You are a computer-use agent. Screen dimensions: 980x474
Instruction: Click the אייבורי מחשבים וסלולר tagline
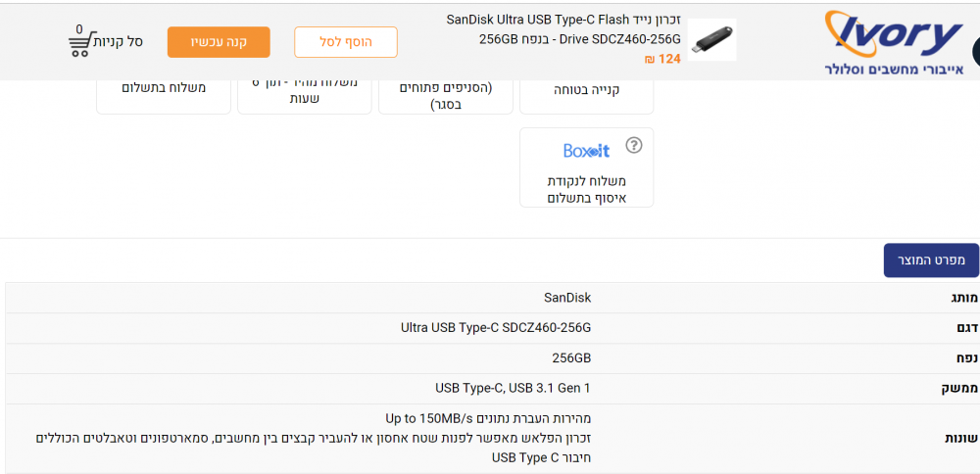(x=894, y=69)
